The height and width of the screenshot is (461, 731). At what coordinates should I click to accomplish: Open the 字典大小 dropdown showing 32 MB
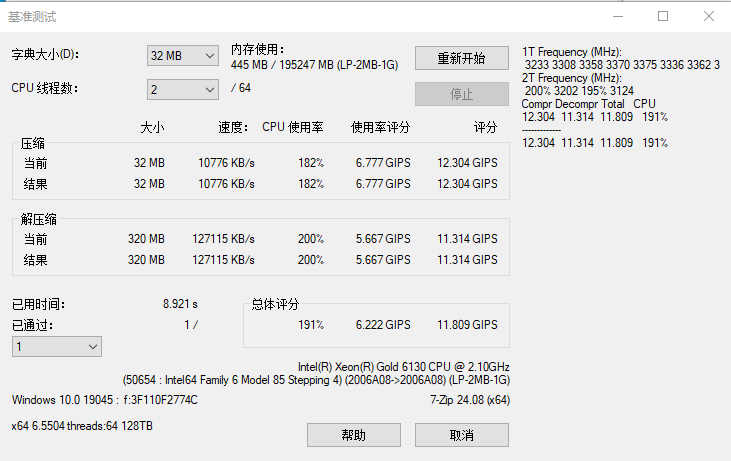(x=182, y=56)
